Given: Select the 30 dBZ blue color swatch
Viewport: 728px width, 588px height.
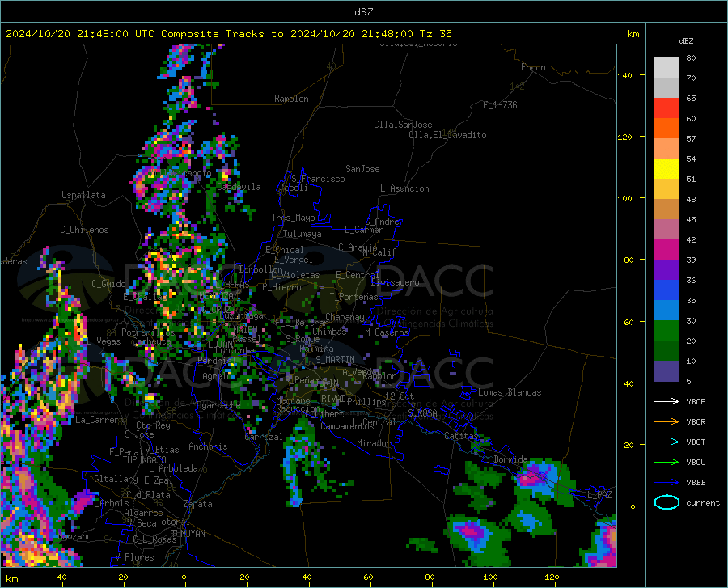Looking at the screenshot, I should [x=667, y=310].
